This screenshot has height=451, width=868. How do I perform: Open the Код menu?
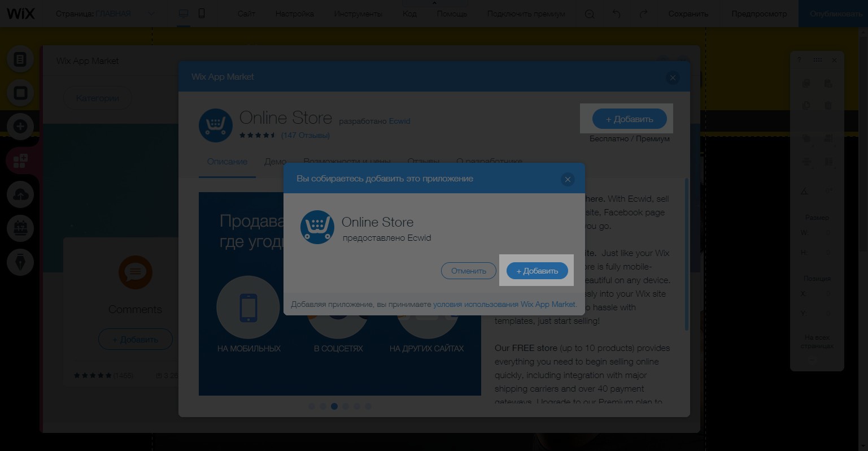(x=409, y=14)
